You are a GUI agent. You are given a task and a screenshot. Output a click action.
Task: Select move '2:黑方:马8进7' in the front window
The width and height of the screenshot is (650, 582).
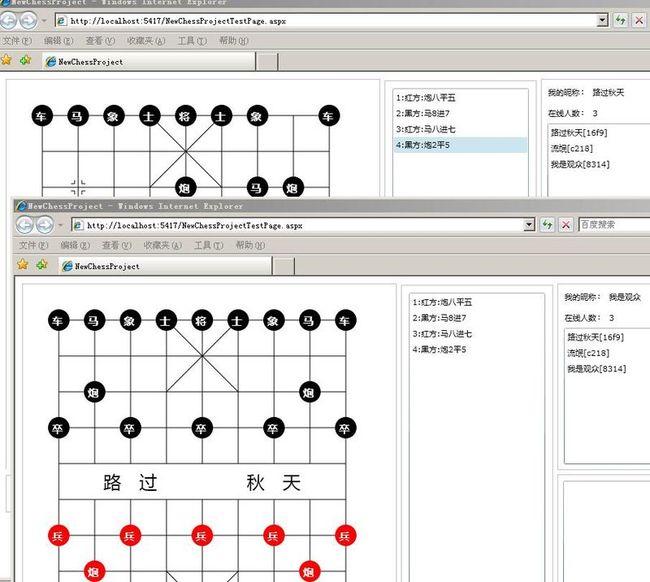[x=477, y=318]
